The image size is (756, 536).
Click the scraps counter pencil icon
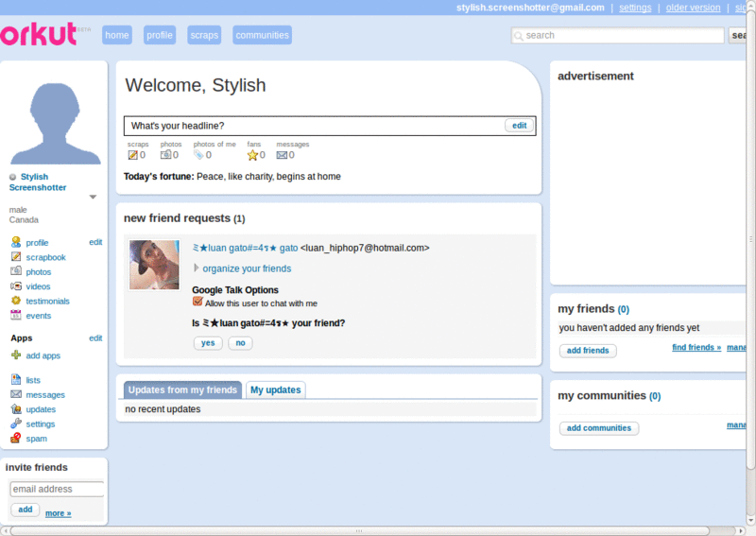[132, 155]
